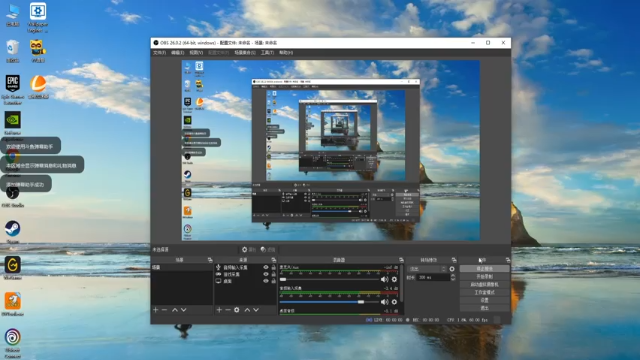Toggle visibility eye of 桌面 source

pyautogui.click(x=266, y=281)
